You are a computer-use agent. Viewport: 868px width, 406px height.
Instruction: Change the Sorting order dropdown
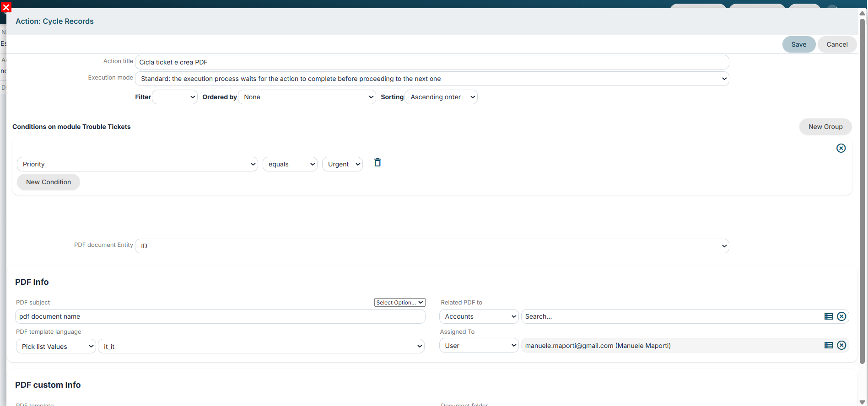click(x=441, y=97)
